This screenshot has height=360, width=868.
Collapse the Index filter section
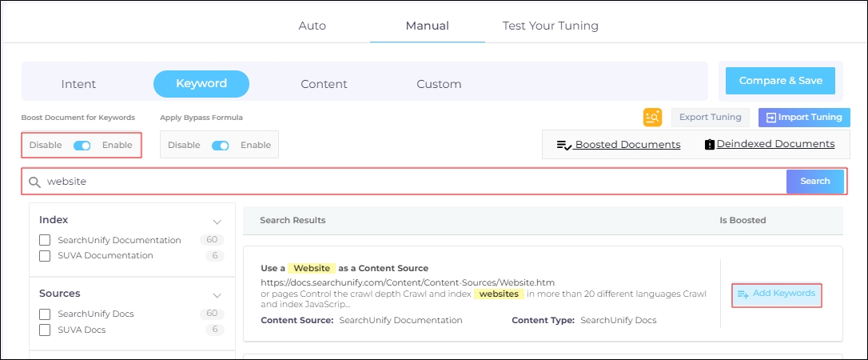pyautogui.click(x=217, y=221)
